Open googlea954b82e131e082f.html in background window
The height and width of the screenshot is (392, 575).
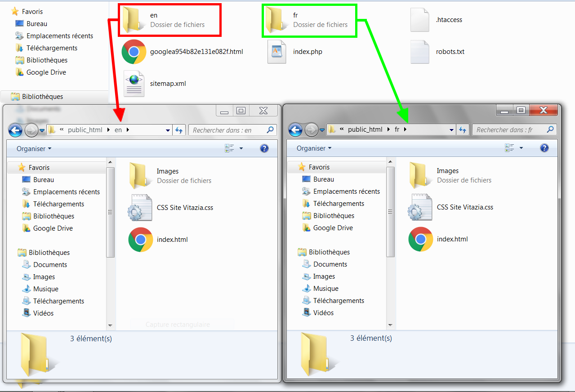coord(183,52)
